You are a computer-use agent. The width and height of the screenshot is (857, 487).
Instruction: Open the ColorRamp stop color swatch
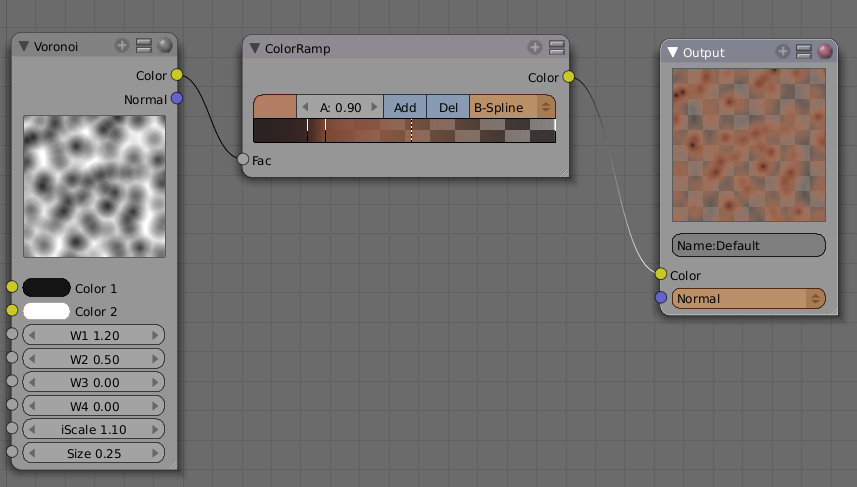click(x=275, y=107)
